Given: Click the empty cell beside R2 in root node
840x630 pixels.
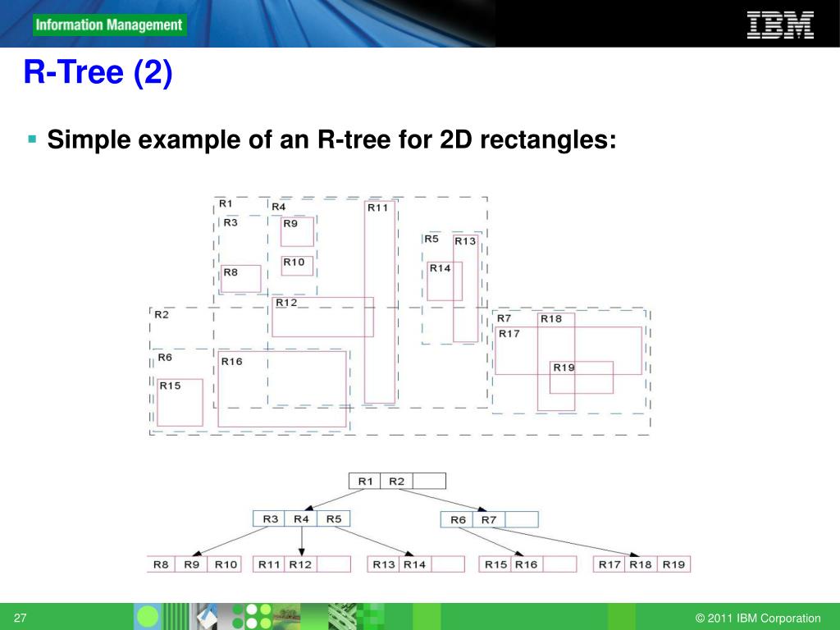Looking at the screenshot, I should click(429, 481).
